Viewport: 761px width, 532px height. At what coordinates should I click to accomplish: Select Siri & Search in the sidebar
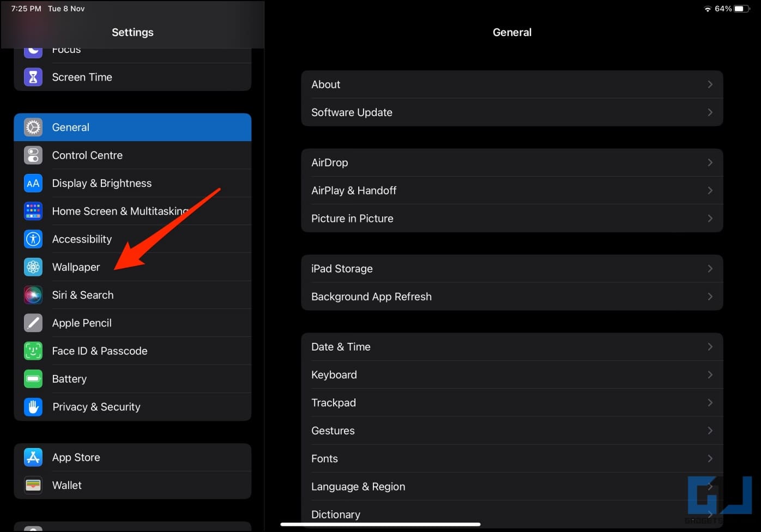point(132,295)
